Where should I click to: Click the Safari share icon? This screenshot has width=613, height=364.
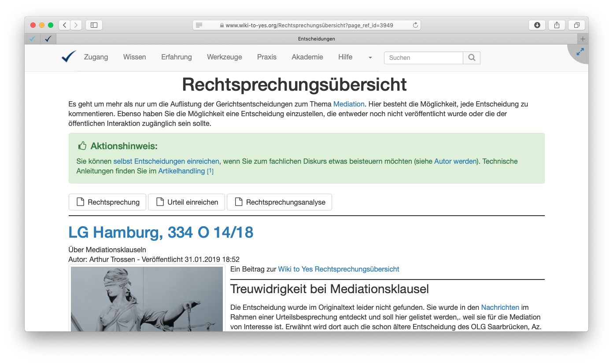point(557,25)
